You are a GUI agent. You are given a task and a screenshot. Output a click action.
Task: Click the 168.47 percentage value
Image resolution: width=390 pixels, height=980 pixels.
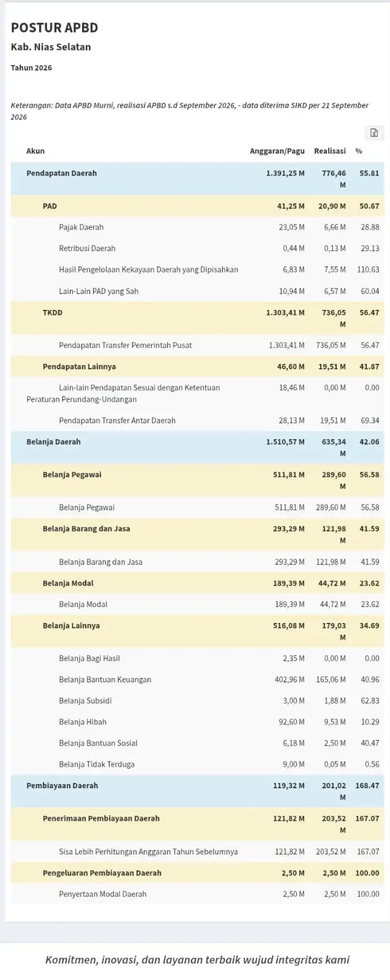[x=367, y=785]
